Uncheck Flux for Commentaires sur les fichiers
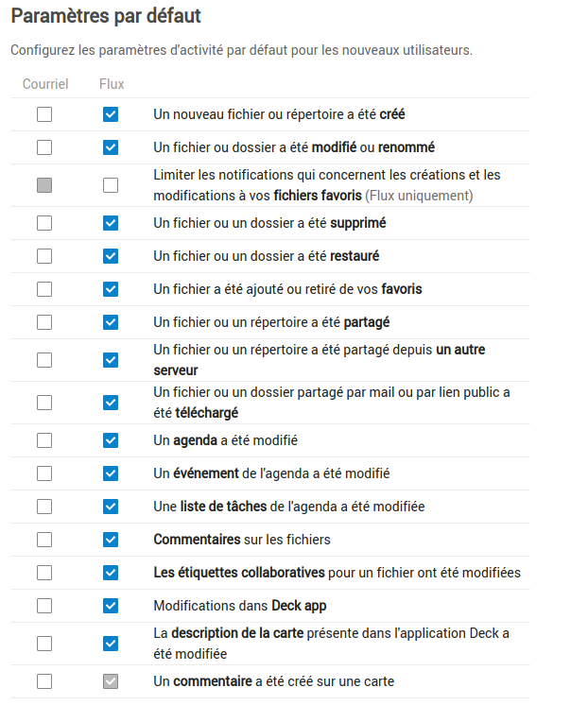Image resolution: width=588 pixels, height=705 pixels. (x=111, y=540)
